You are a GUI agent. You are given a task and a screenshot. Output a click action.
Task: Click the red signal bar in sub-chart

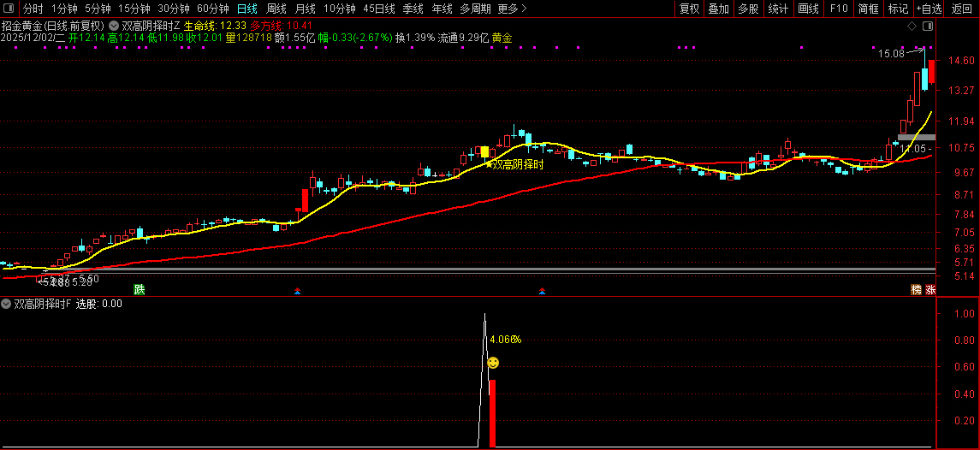[x=492, y=413]
